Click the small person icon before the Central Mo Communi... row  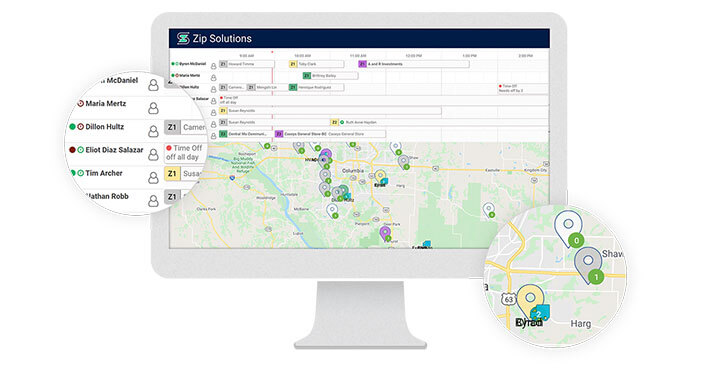[214, 136]
